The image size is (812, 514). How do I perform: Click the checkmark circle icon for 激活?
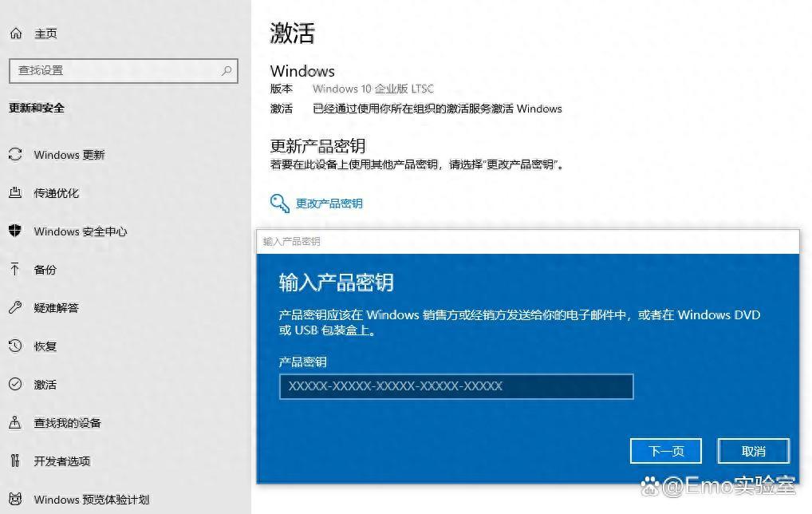pyautogui.click(x=15, y=384)
